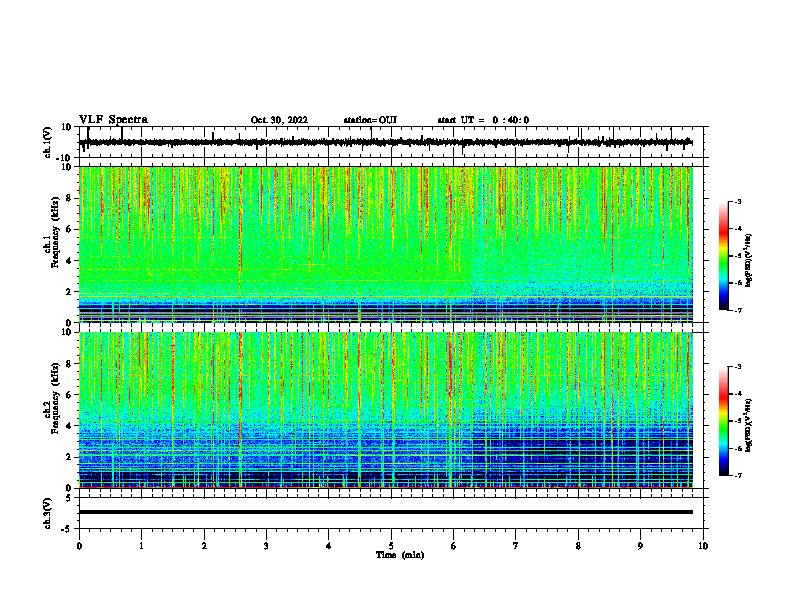The image size is (792, 612).
Task: Click the ch.2 frequency spectrogram plot
Action: tap(386, 410)
